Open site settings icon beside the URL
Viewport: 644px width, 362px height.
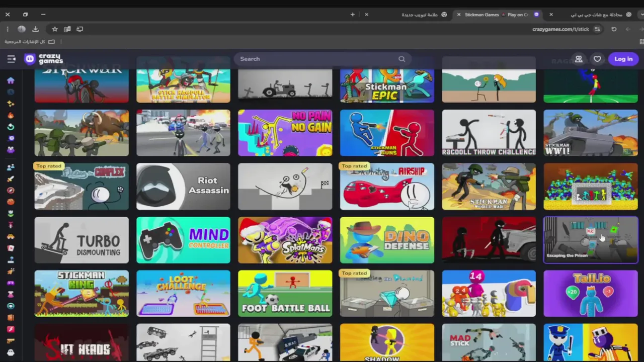597,29
